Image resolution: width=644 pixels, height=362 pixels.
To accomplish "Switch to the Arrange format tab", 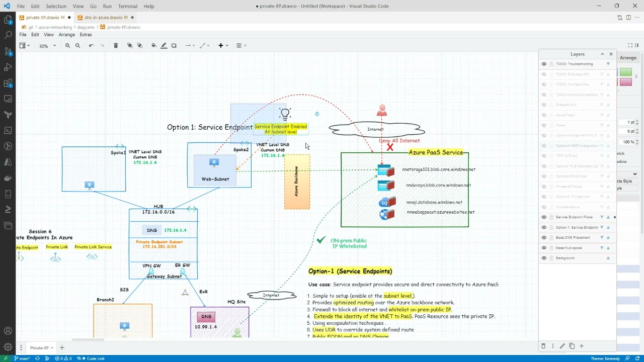I will 628,58.
